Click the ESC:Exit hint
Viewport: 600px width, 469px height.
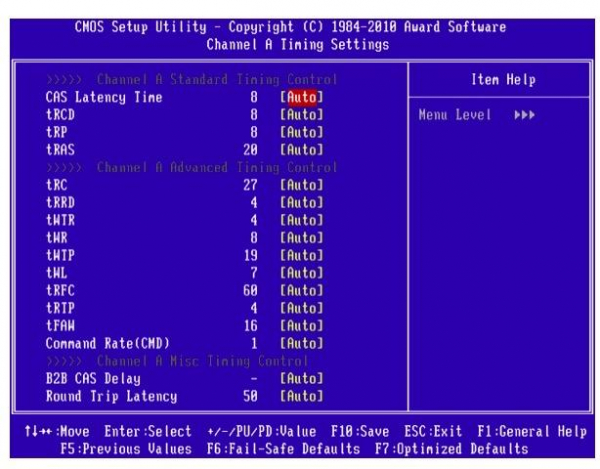[433, 431]
